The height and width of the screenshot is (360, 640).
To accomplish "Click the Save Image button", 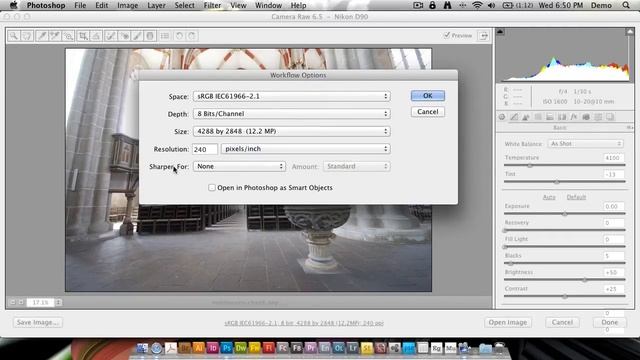I will pyautogui.click(x=38, y=322).
